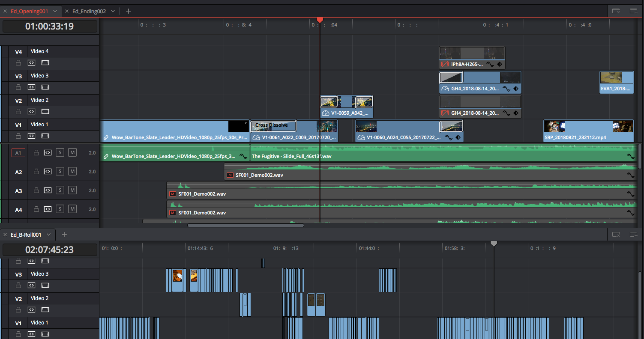Disable the Video 4 track in Ed_Opening001
Viewport: 644px width, 339px height.
pyautogui.click(x=45, y=63)
